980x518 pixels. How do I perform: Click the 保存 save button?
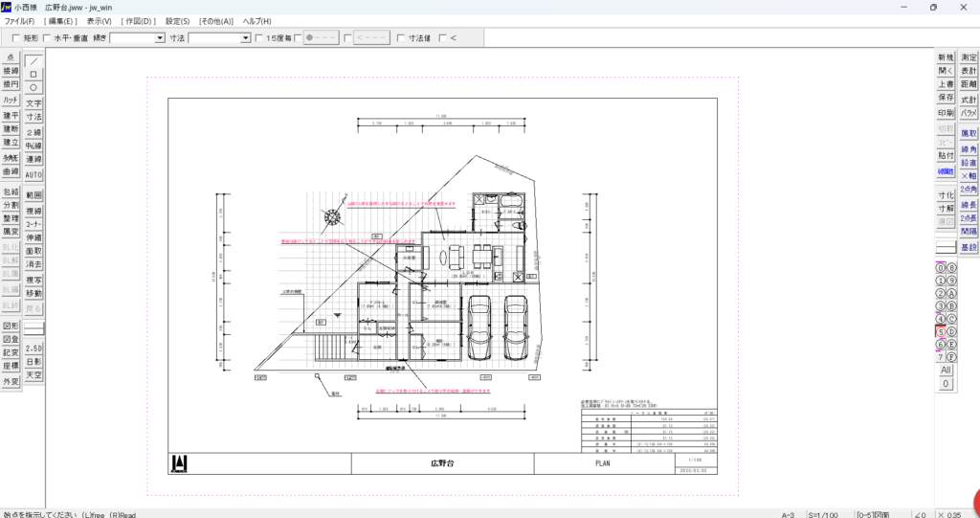point(946,98)
